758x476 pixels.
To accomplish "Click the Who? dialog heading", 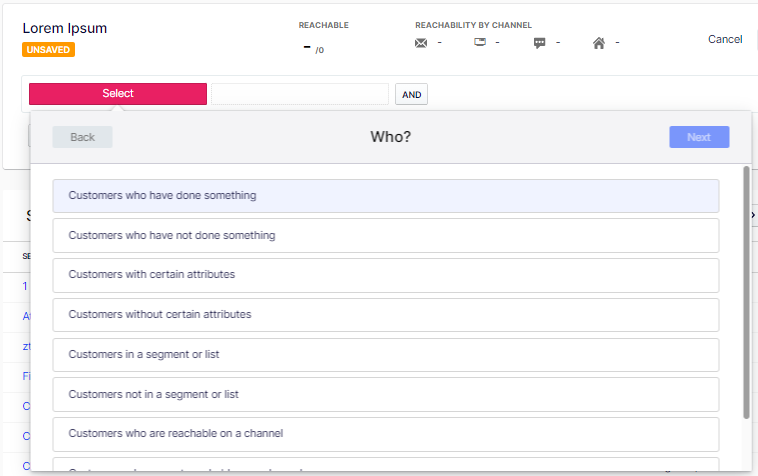I will 391,137.
